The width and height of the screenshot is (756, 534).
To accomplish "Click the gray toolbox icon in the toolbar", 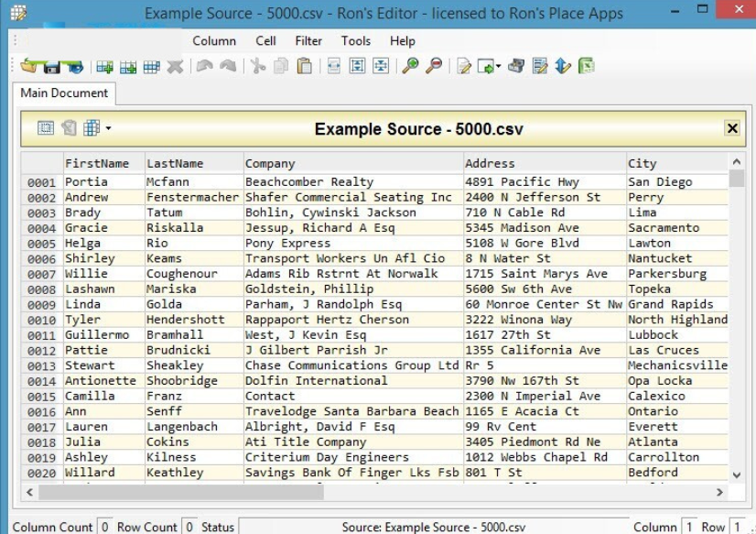I will point(516,66).
